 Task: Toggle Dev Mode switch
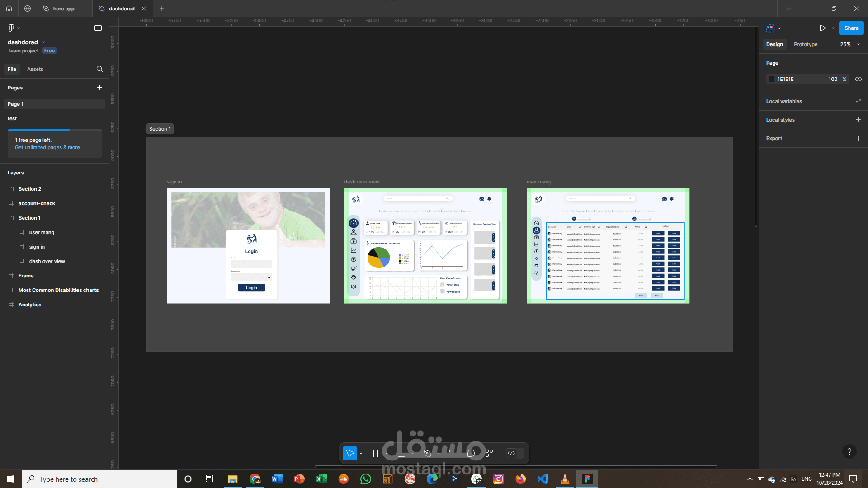click(x=514, y=453)
